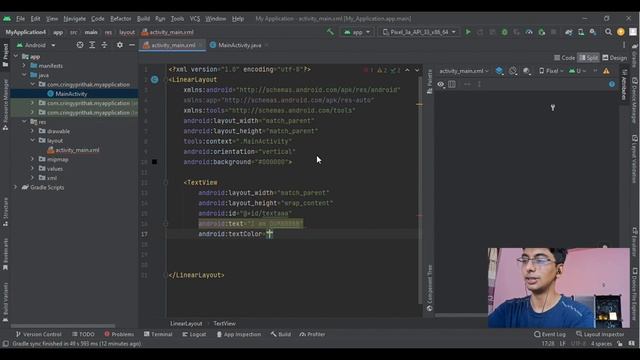The image size is (640, 360).
Task: Click the gutter class icon beside LinearLayout
Action: pyautogui.click(x=155, y=80)
